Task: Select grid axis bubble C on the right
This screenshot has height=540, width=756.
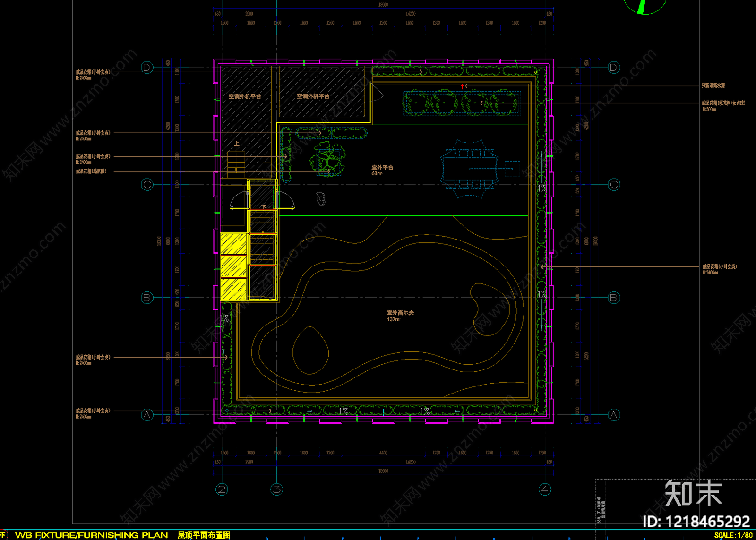Action: tap(614, 184)
